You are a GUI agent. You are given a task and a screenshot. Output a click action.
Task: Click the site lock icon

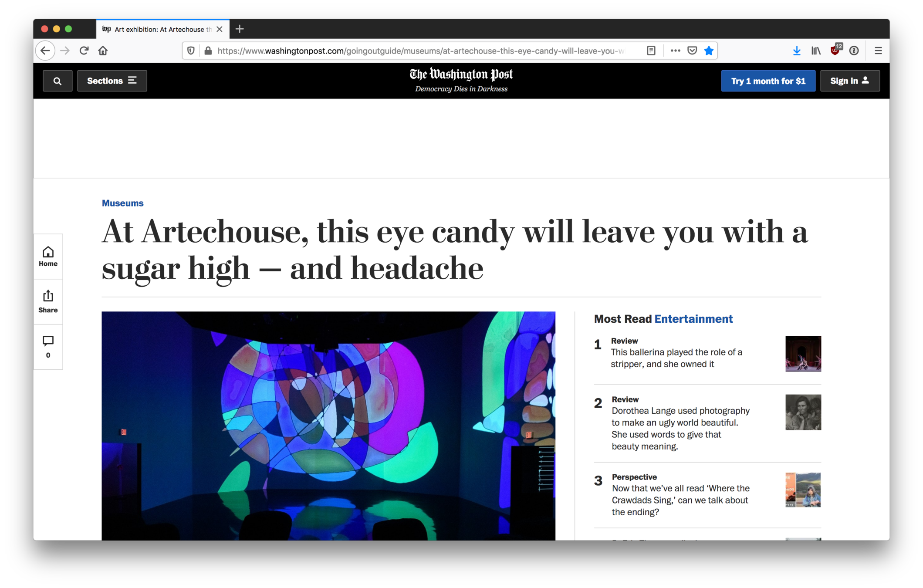coord(208,51)
